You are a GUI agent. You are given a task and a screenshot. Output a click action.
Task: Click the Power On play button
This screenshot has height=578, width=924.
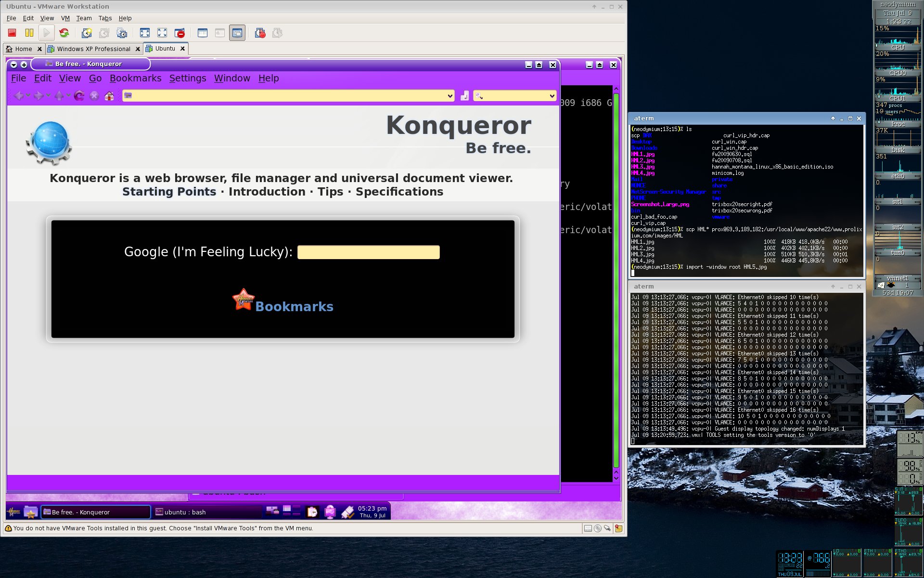pyautogui.click(x=47, y=33)
